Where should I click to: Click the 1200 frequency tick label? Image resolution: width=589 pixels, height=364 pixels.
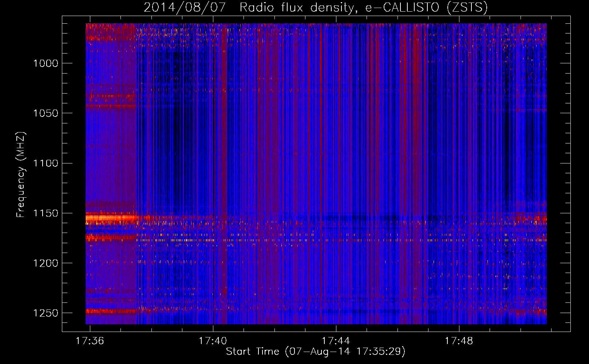pyautogui.click(x=46, y=263)
